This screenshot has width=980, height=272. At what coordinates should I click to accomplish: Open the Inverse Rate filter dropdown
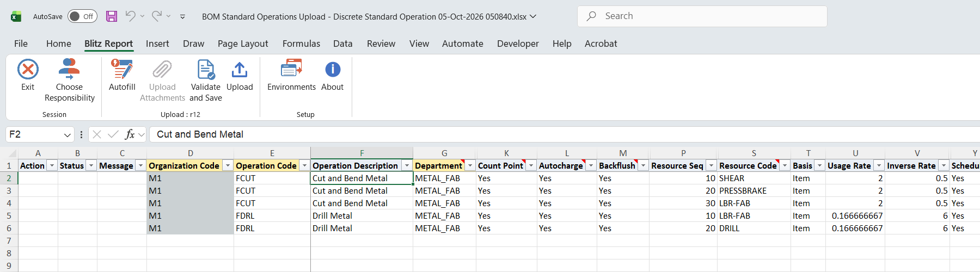point(944,165)
